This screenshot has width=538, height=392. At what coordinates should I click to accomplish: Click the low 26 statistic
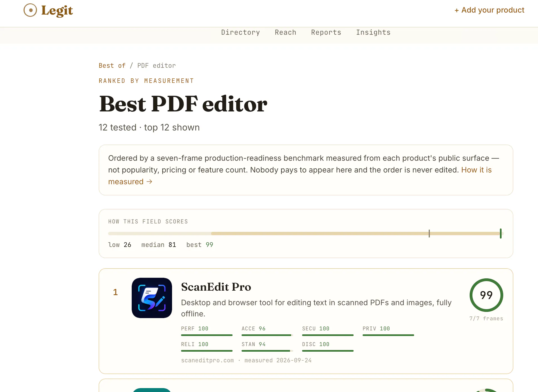120,245
